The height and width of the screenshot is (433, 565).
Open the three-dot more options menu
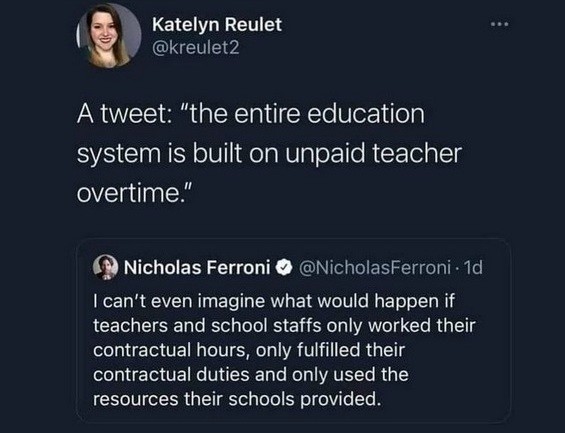[500, 24]
